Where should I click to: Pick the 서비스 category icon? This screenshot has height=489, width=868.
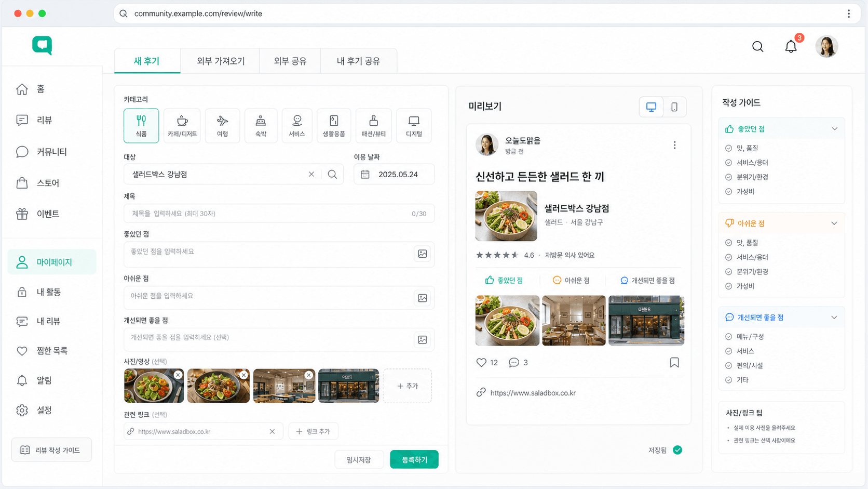[297, 125]
